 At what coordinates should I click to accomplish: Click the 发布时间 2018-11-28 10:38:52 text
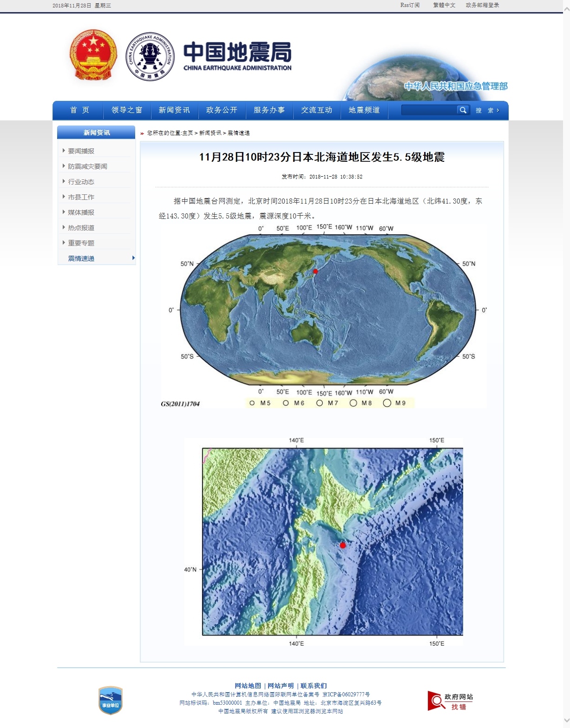click(322, 177)
